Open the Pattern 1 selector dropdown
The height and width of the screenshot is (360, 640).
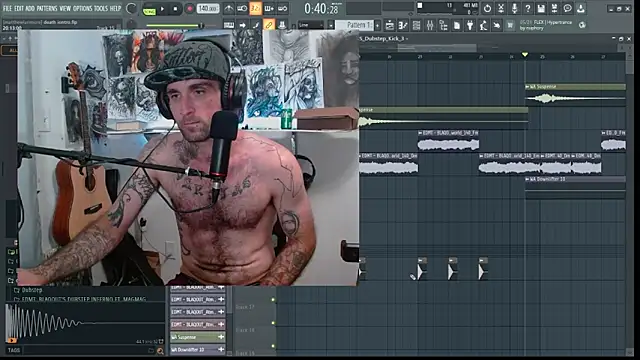359,25
